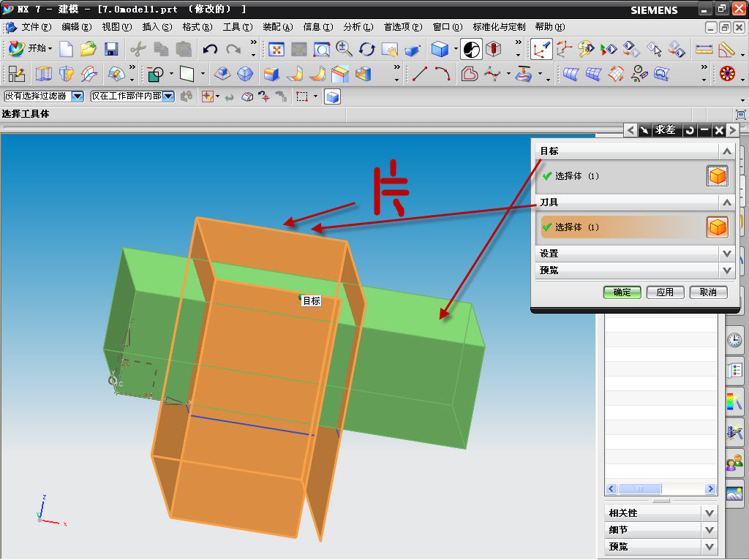Click the dialog previous arrow button
The width and height of the screenshot is (749, 560).
click(x=631, y=130)
